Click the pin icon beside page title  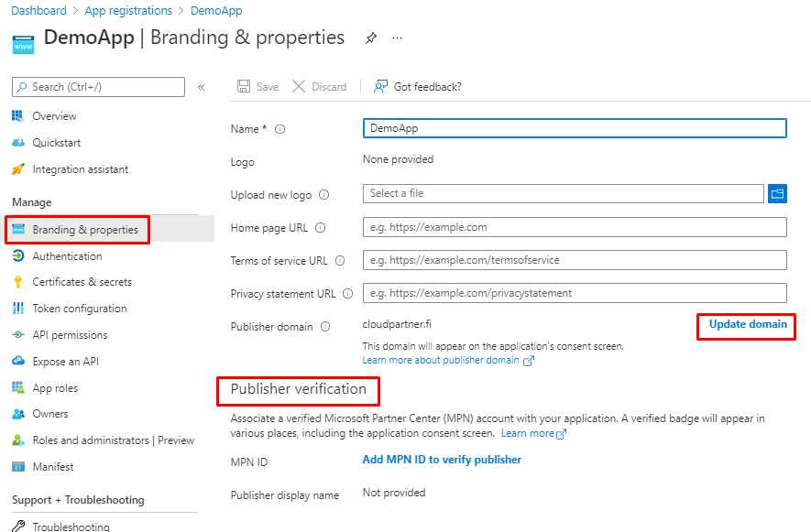pyautogui.click(x=370, y=38)
